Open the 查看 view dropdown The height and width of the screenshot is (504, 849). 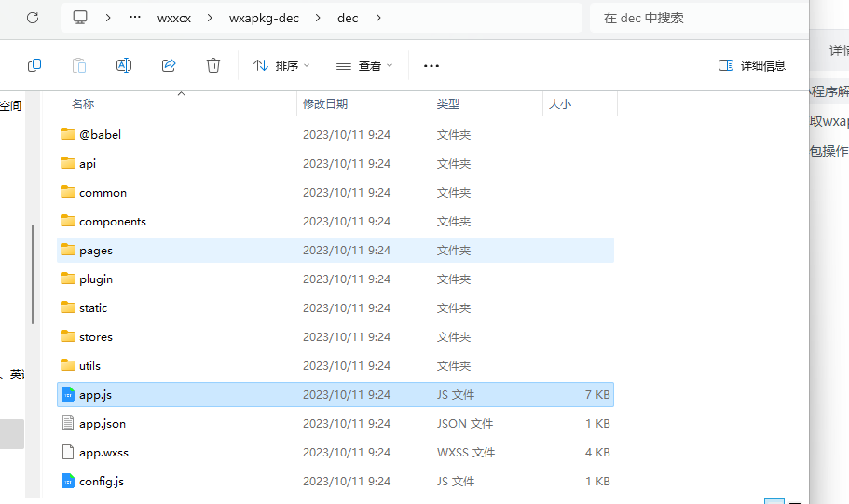tap(364, 65)
